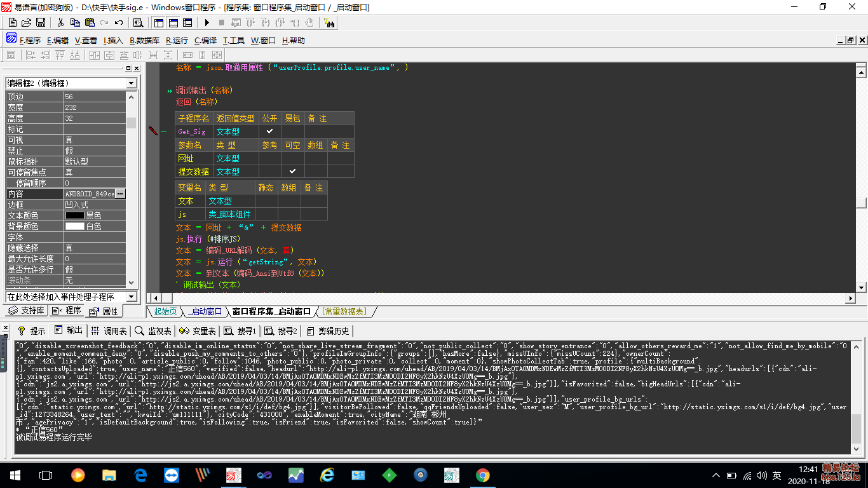Click the Open file folder icon

27,23
